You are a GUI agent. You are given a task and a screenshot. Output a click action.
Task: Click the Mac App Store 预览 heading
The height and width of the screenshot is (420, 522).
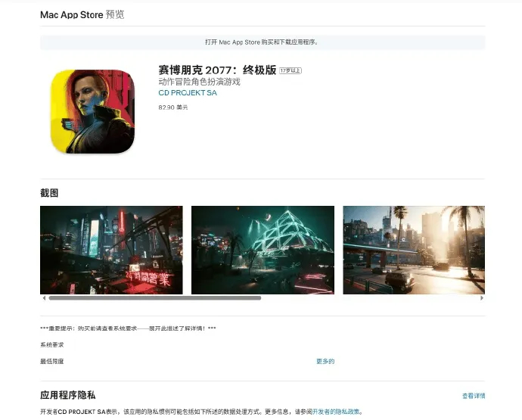pos(82,14)
